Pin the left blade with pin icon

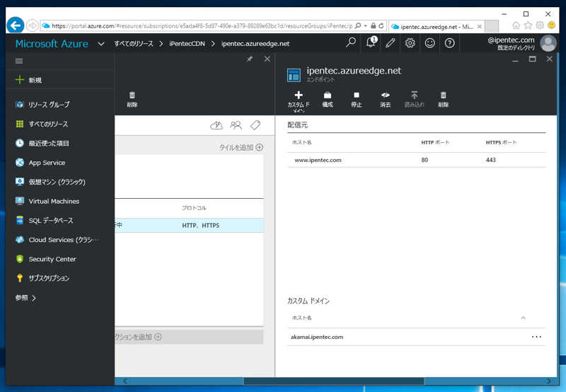[x=250, y=59]
